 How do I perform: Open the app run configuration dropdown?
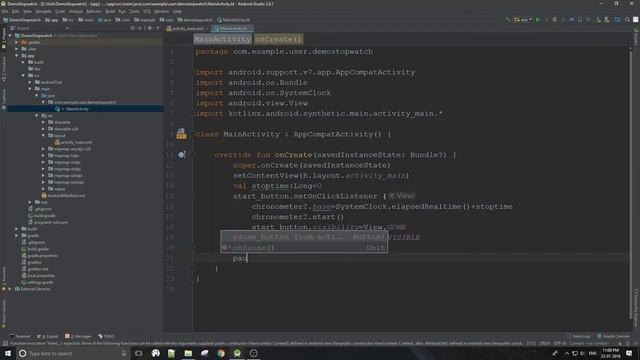coord(523,20)
